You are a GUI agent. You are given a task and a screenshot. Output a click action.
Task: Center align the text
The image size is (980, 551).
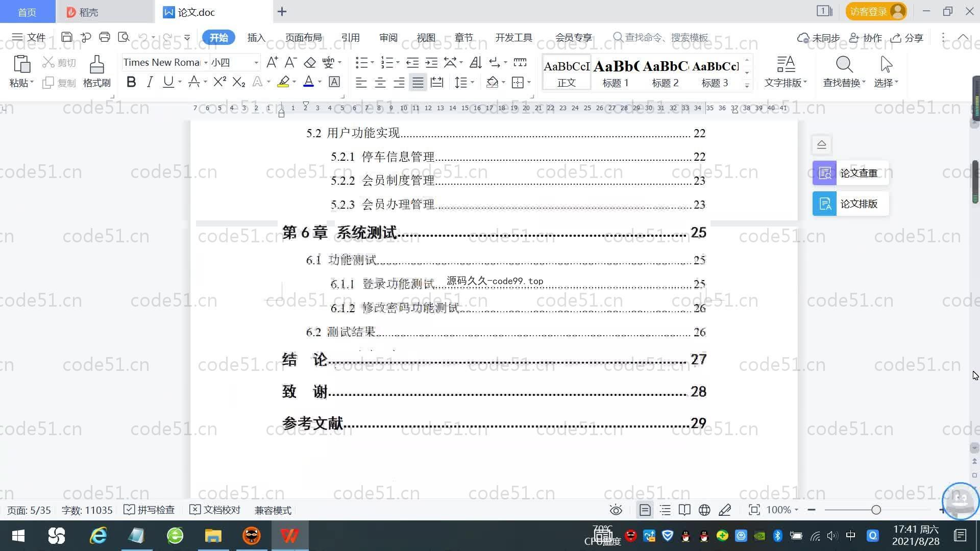tap(380, 82)
